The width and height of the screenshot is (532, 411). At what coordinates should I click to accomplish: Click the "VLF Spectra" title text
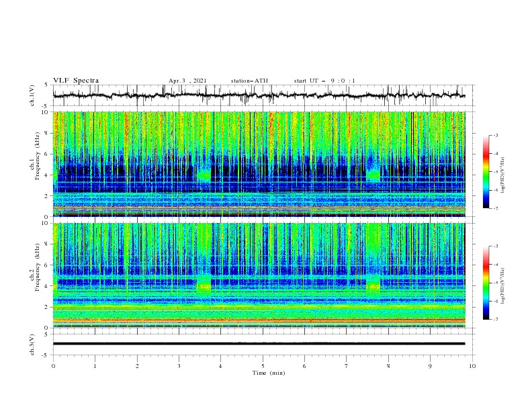point(76,81)
